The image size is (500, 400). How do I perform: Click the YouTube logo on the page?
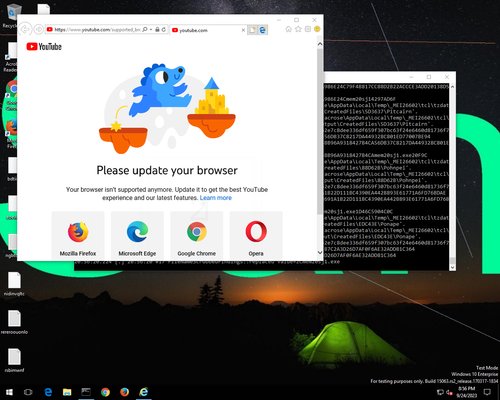(x=44, y=46)
